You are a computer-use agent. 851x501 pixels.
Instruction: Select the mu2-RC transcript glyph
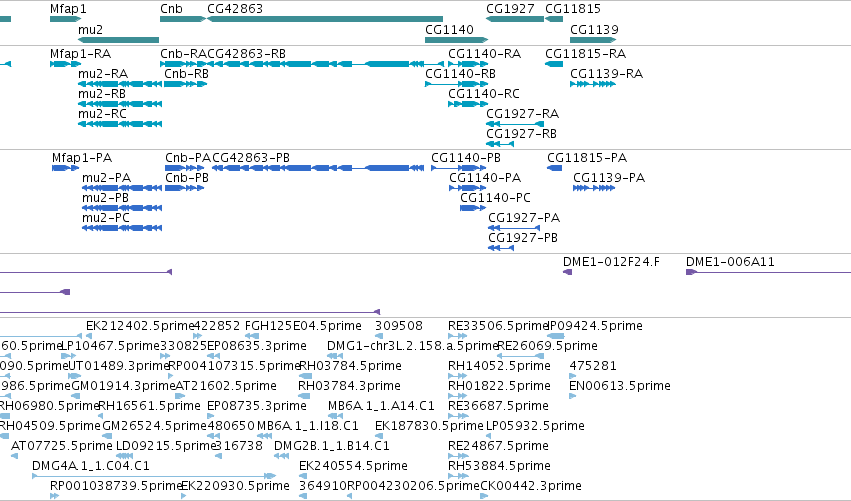point(120,124)
